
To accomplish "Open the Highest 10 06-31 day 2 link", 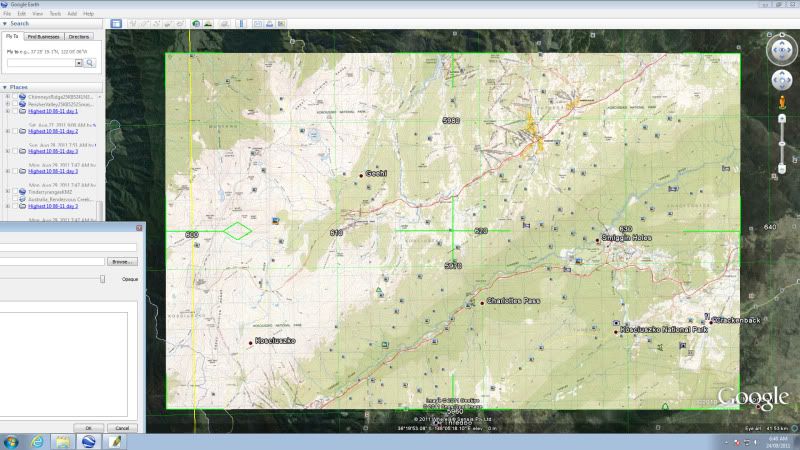I will click(53, 131).
